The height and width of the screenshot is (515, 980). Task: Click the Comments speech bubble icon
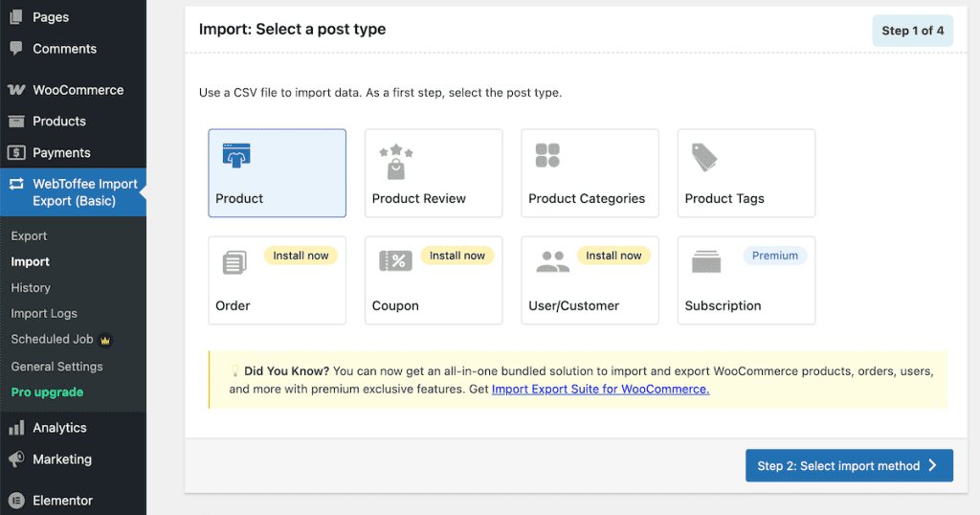[16, 48]
